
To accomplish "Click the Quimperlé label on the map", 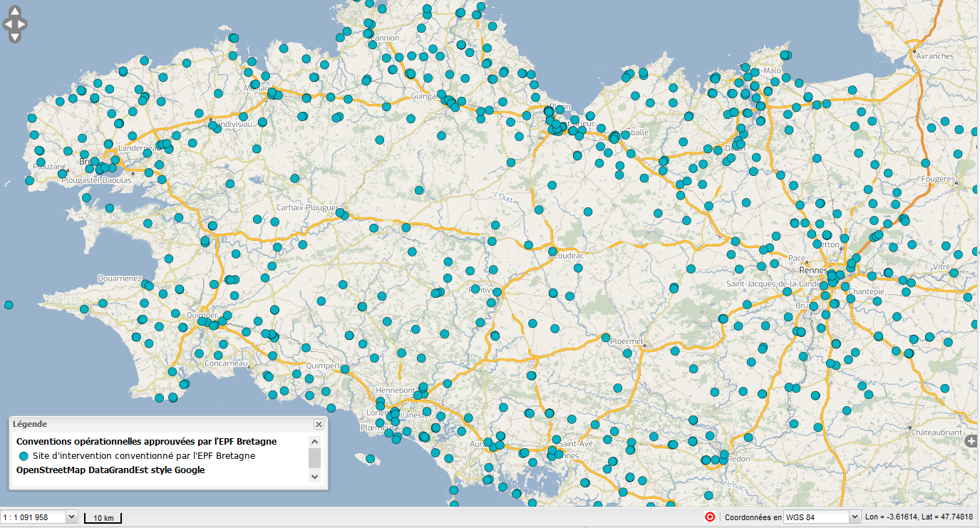I will (324, 367).
